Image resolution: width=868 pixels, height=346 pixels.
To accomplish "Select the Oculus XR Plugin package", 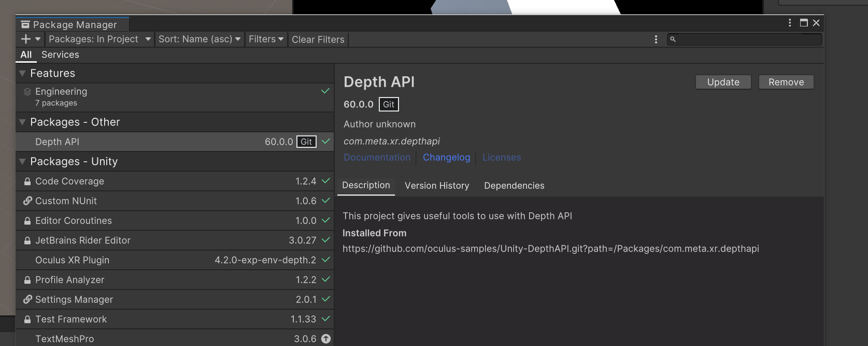I will (175, 260).
